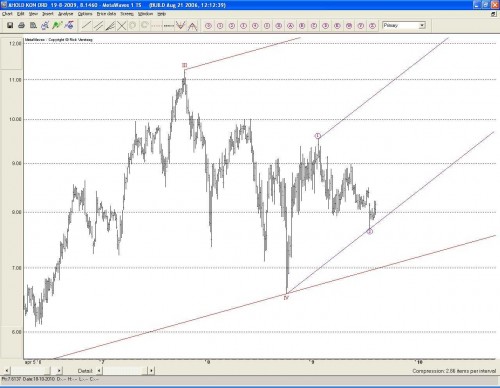The image size is (500, 388).
Task: Click left arrow of Detail scrollbar
Action: click(99, 370)
